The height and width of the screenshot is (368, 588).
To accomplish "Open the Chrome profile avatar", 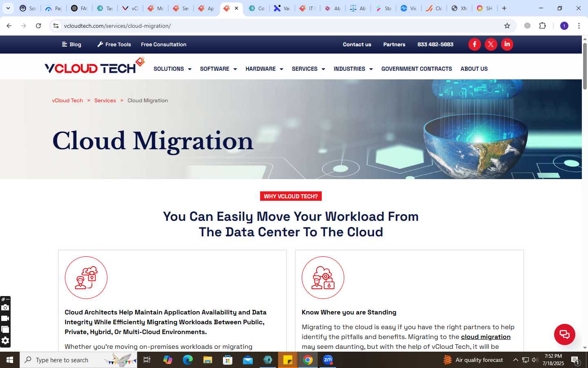I will click(564, 26).
